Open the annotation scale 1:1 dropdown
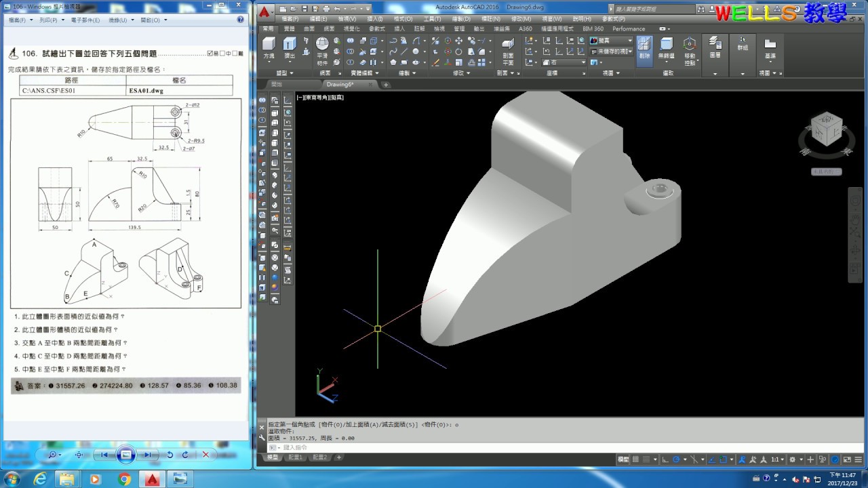868x488 pixels. coord(778,460)
